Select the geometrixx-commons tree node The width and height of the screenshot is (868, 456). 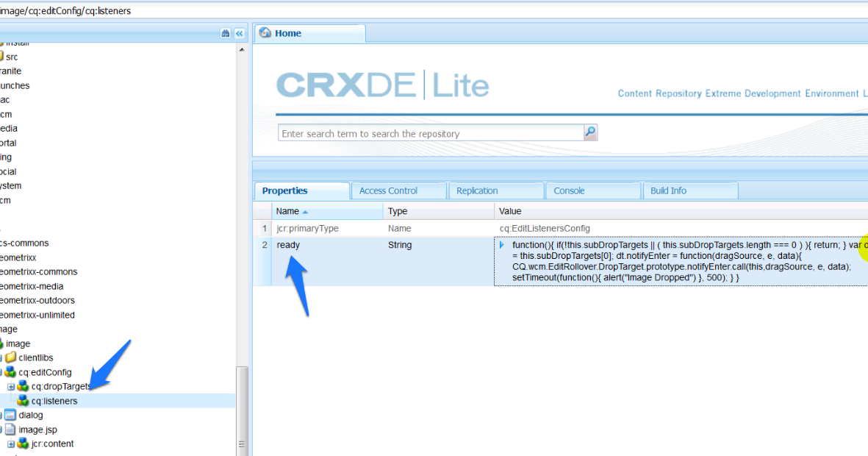pos(39,271)
